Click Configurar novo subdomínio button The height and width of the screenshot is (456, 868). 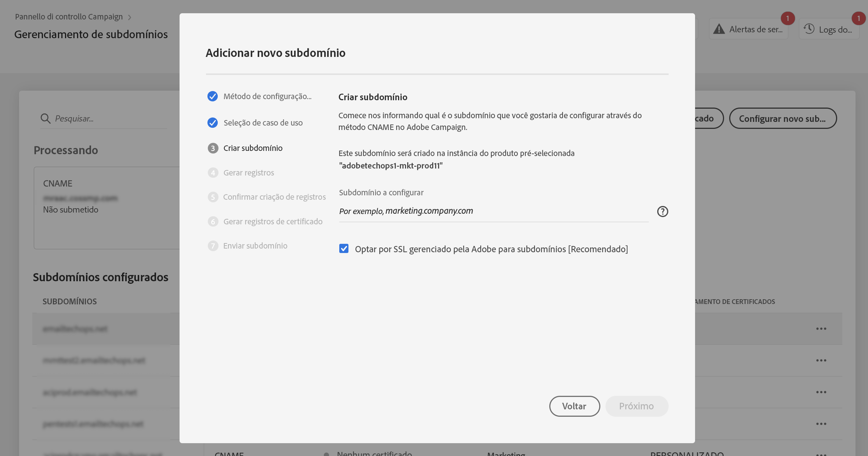(x=782, y=118)
